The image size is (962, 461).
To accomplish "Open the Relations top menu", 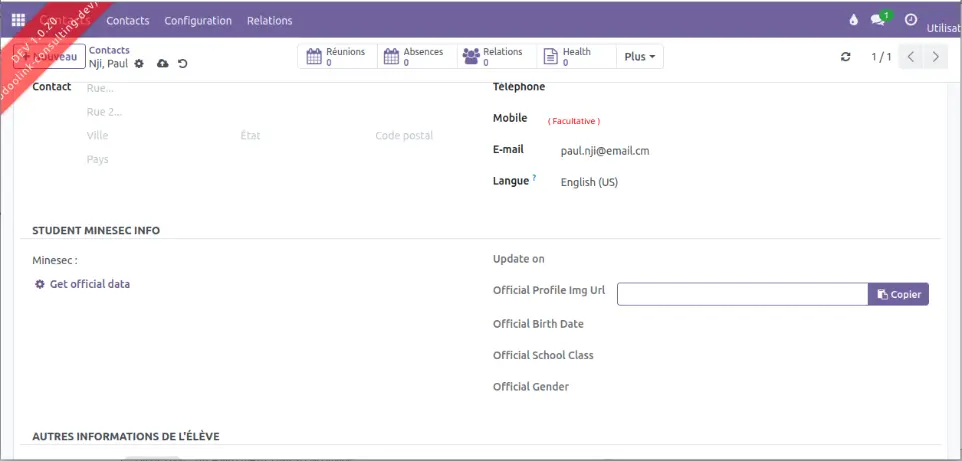I will (x=269, y=20).
